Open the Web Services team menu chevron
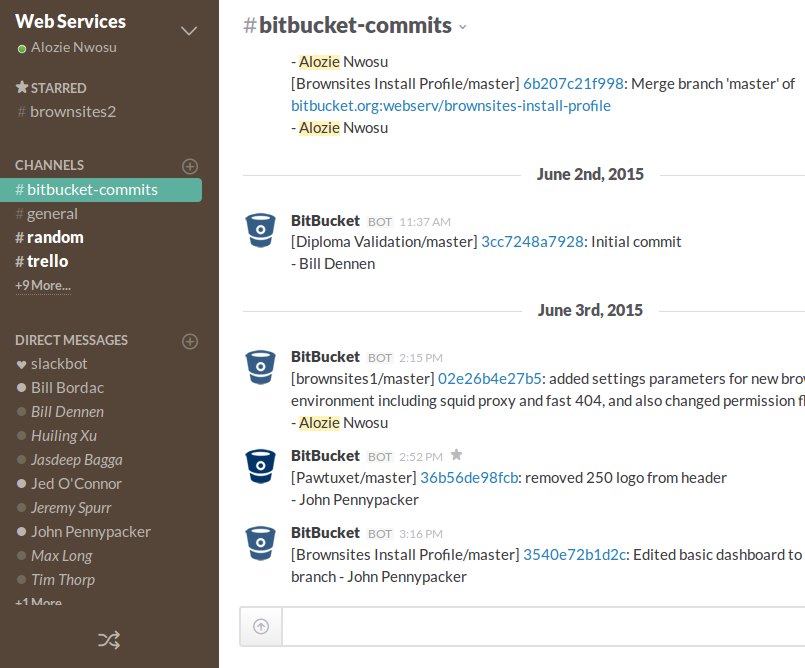The height and width of the screenshot is (668, 805). click(189, 31)
